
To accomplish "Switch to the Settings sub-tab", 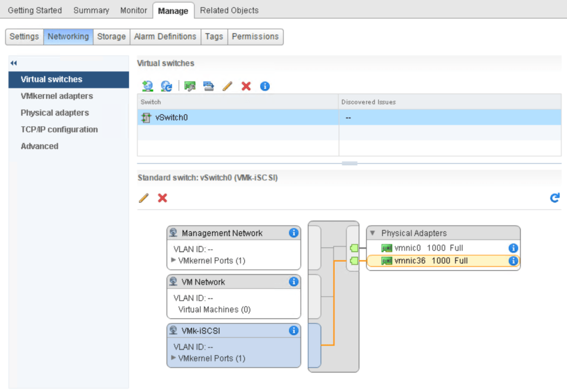I will pos(24,37).
